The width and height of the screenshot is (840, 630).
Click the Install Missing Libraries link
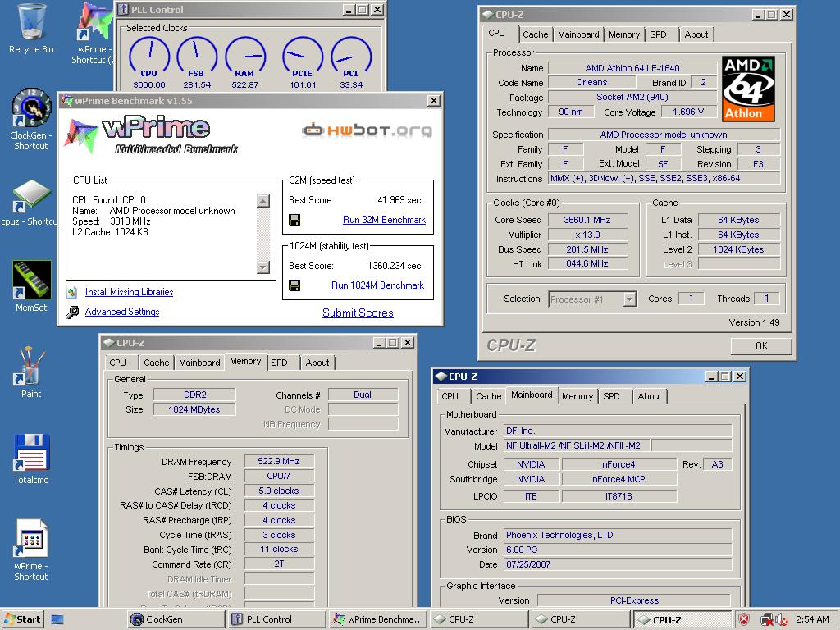pyautogui.click(x=129, y=292)
